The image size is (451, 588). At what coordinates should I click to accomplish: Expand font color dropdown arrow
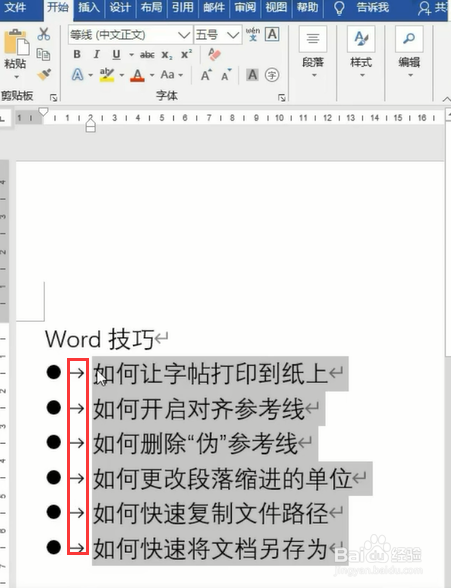tap(152, 75)
